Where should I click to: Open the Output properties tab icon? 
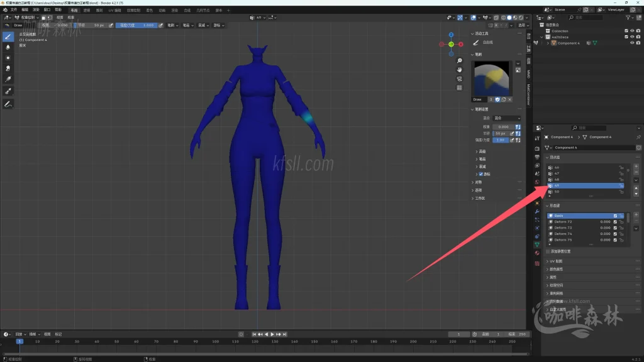[x=537, y=157]
